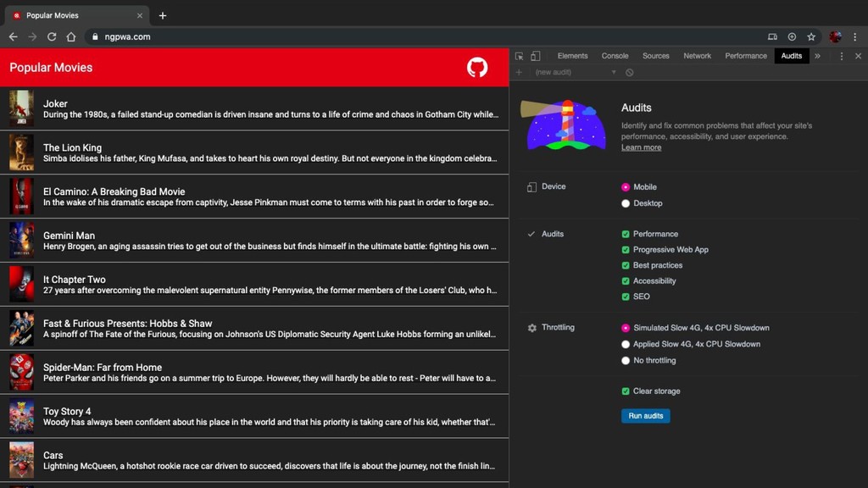868x488 pixels.
Task: Click the cast/screen icon in address bar
Action: coord(772,36)
